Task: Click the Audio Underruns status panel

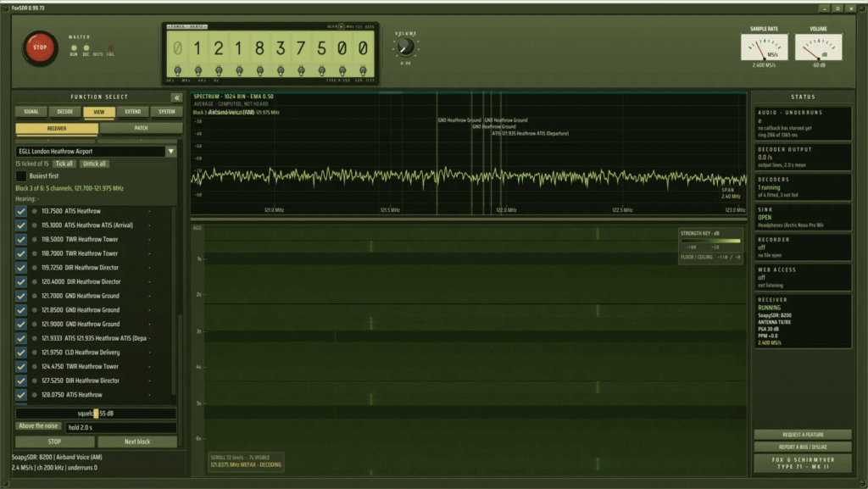Action: (803, 124)
